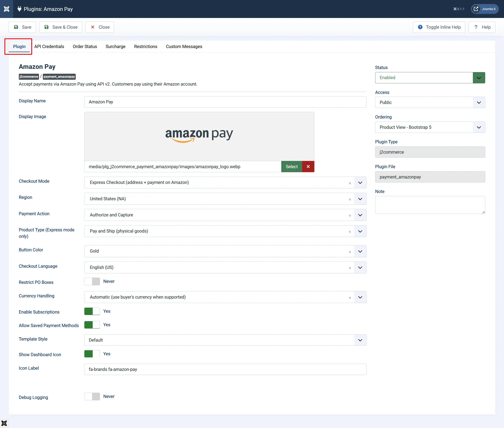Click the payment_amazonpay badge
The height and width of the screenshot is (428, 504).
(x=59, y=77)
